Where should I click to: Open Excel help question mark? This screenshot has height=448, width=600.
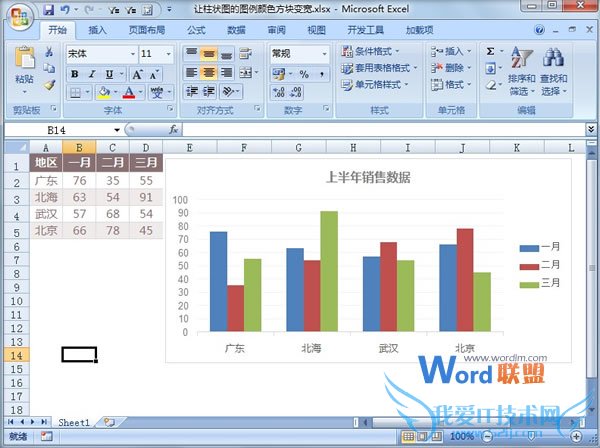(x=539, y=29)
